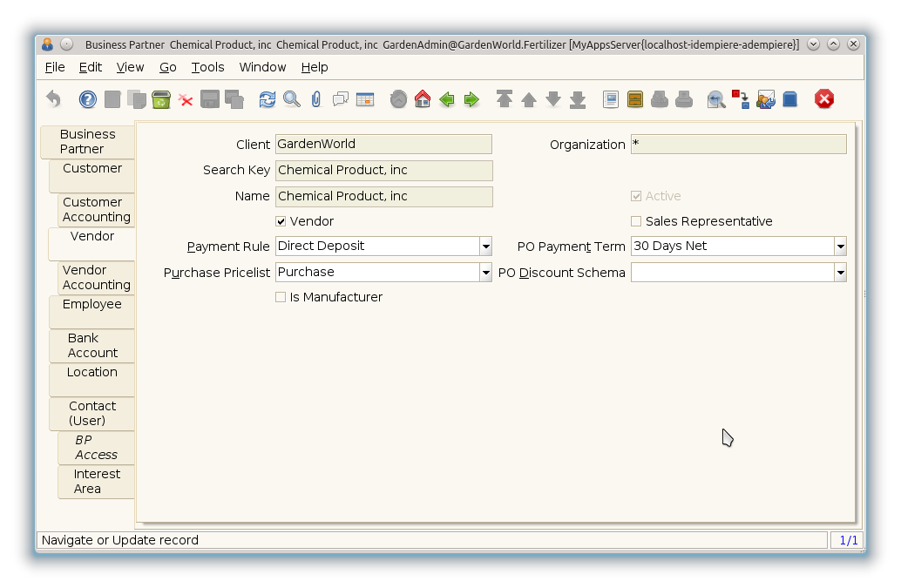Check the Is Manufacturer checkbox
901x588 pixels.
coord(281,297)
